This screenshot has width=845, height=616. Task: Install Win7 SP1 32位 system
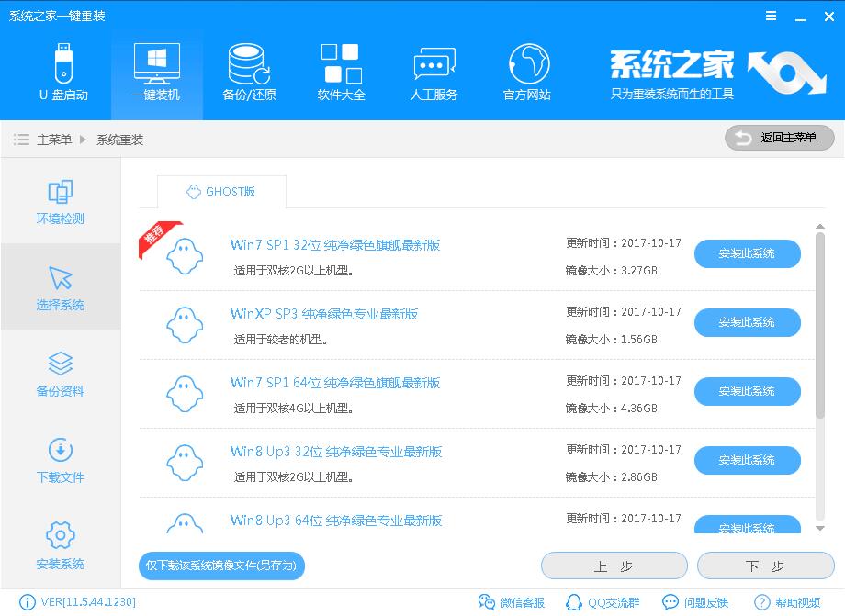click(747, 254)
